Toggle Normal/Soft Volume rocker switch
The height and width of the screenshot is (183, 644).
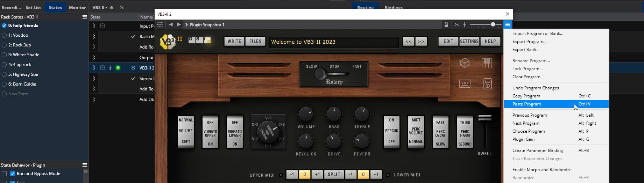tap(186, 131)
